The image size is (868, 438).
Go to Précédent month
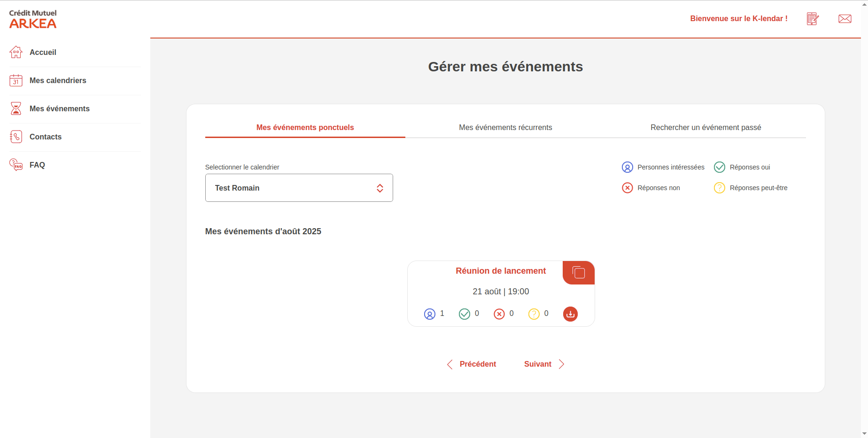point(472,364)
